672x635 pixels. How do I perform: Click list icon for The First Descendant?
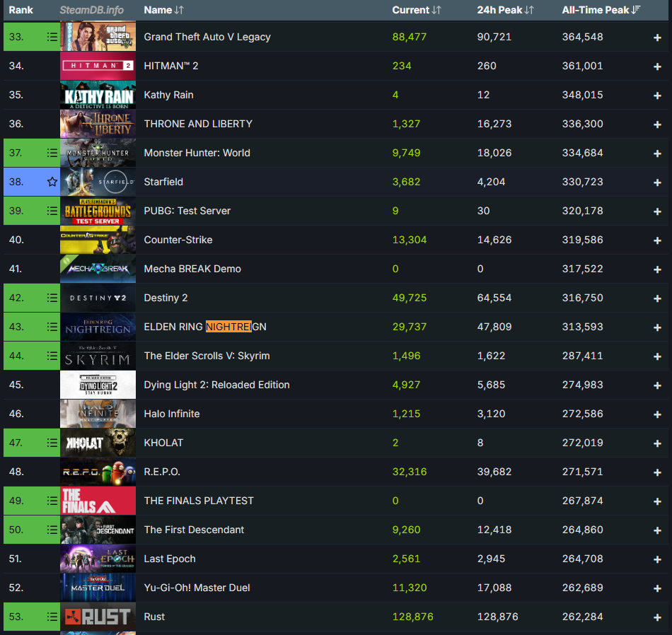click(52, 530)
